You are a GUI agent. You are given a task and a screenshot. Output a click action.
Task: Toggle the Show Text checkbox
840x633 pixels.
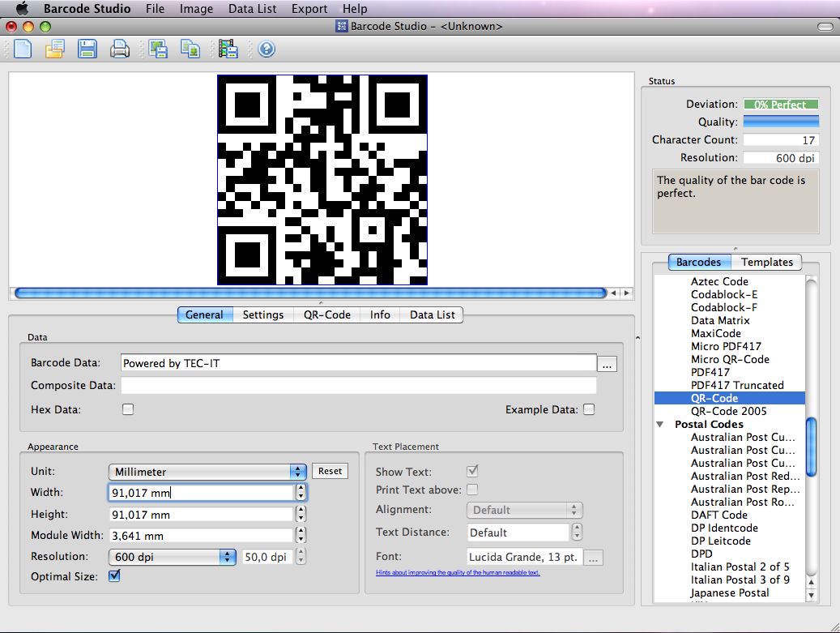pos(472,471)
